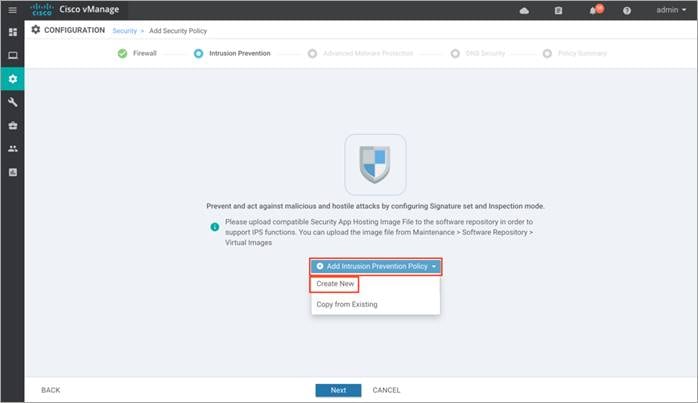
Task: Choose Copy from Existing option
Action: point(347,305)
